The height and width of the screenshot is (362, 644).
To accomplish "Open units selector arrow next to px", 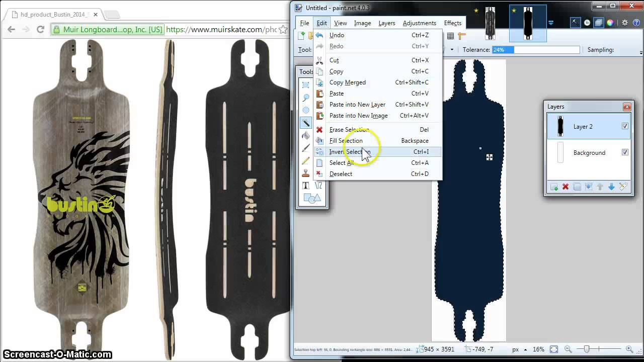I will pyautogui.click(x=525, y=349).
